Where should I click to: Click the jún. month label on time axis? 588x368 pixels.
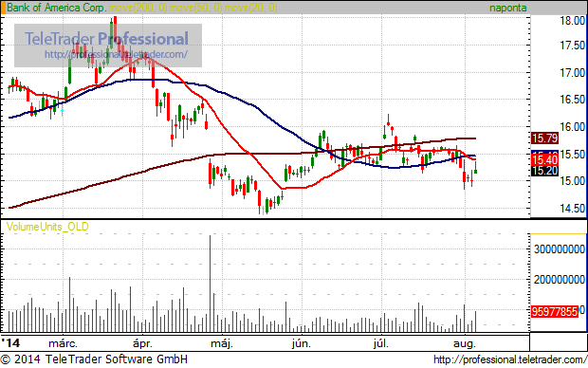pyautogui.click(x=302, y=343)
